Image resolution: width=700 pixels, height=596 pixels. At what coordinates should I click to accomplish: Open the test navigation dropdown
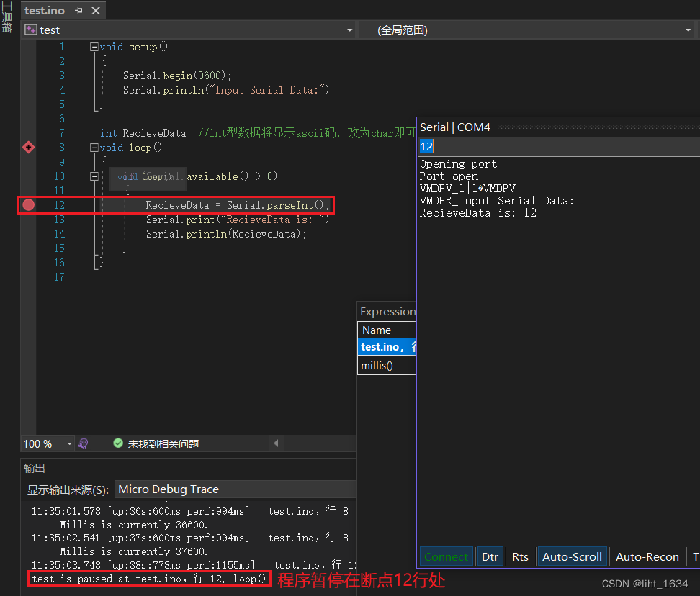(350, 30)
